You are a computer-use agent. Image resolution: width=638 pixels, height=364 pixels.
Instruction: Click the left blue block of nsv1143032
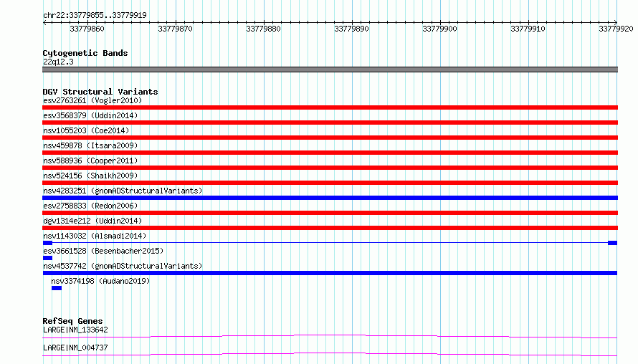[x=47, y=243]
